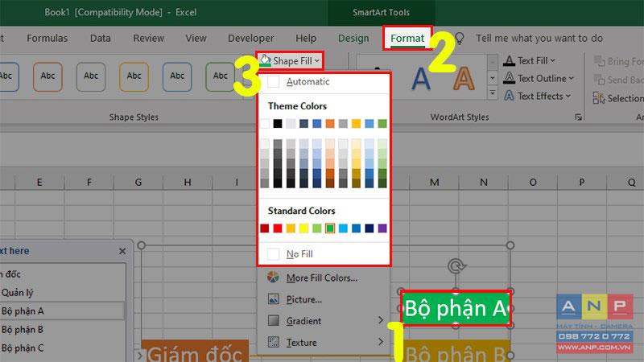
Task: Pick the orange theme color swatch
Action: (x=330, y=123)
